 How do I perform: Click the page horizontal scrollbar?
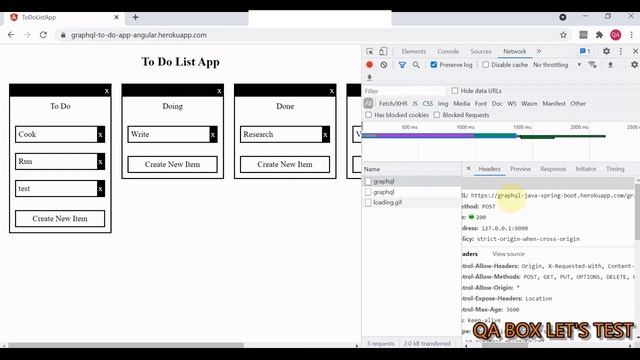126,345
